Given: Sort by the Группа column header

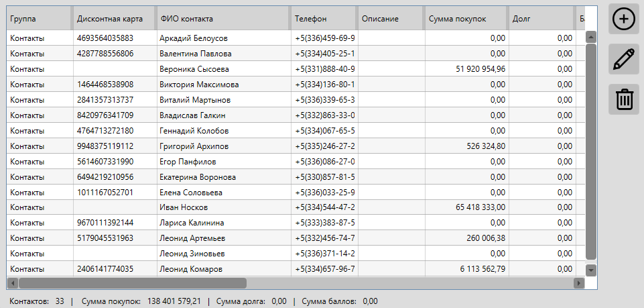Looking at the screenshot, I should click(x=38, y=19).
